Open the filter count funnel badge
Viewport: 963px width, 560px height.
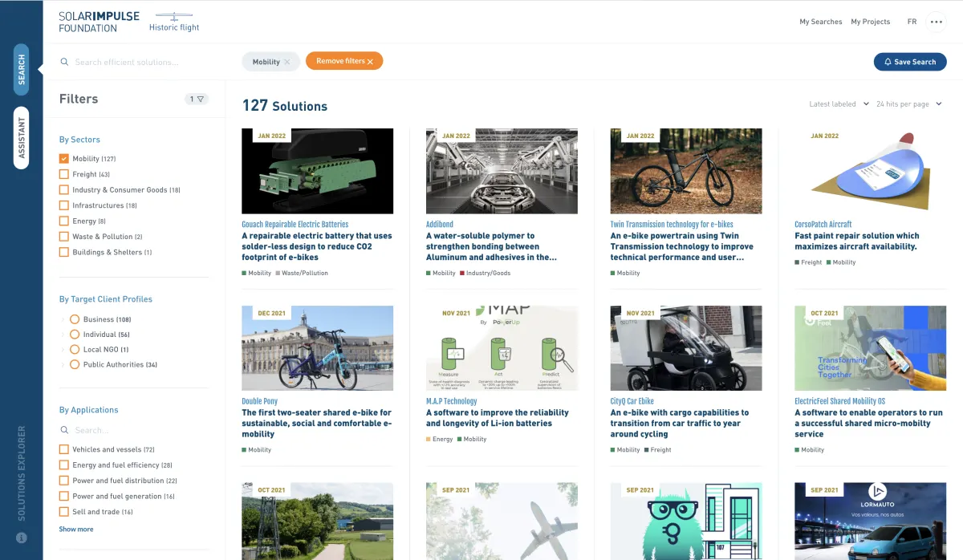point(197,99)
